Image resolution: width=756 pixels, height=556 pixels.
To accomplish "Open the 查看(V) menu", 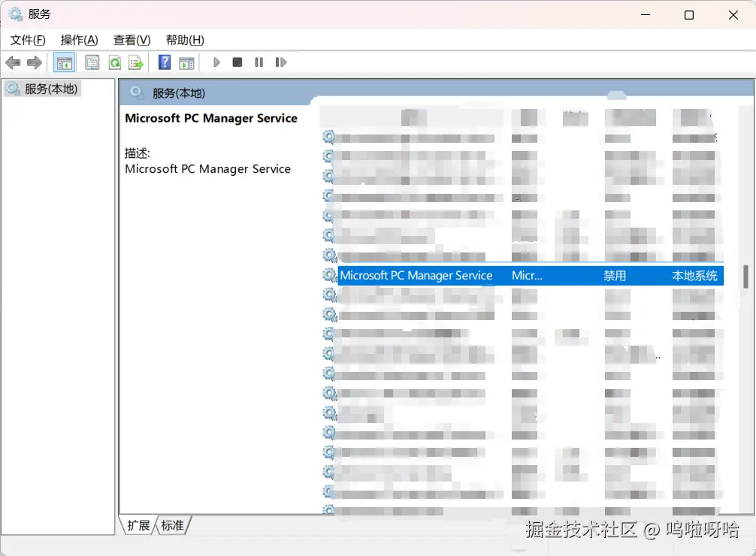I will point(132,40).
